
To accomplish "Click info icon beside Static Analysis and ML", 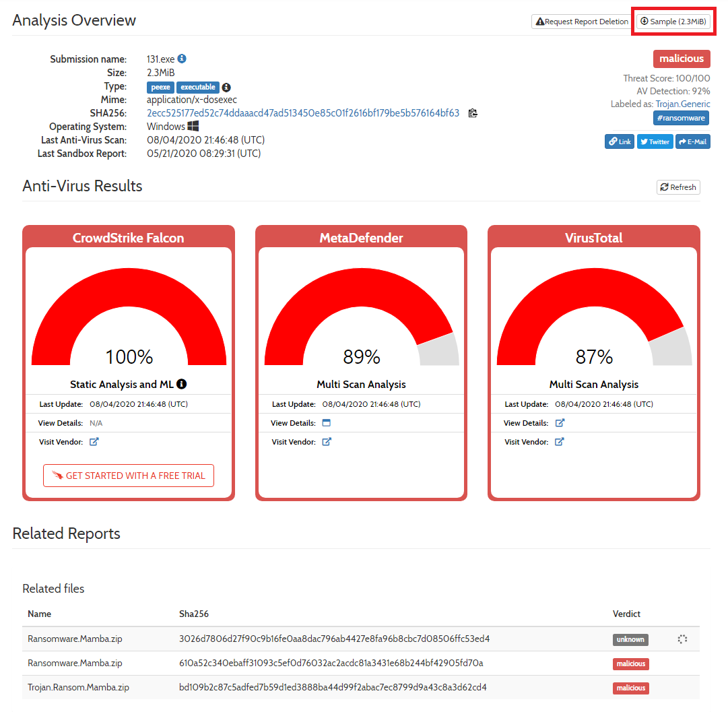I will (x=182, y=384).
